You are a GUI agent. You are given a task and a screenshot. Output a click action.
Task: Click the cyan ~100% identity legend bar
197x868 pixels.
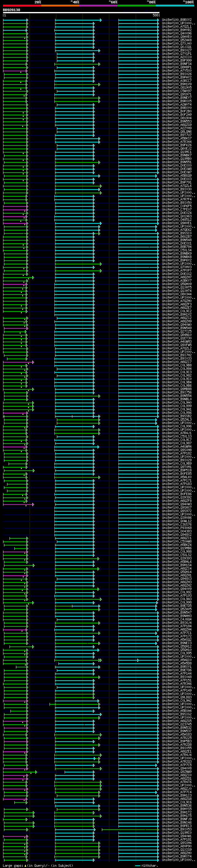[175, 6]
